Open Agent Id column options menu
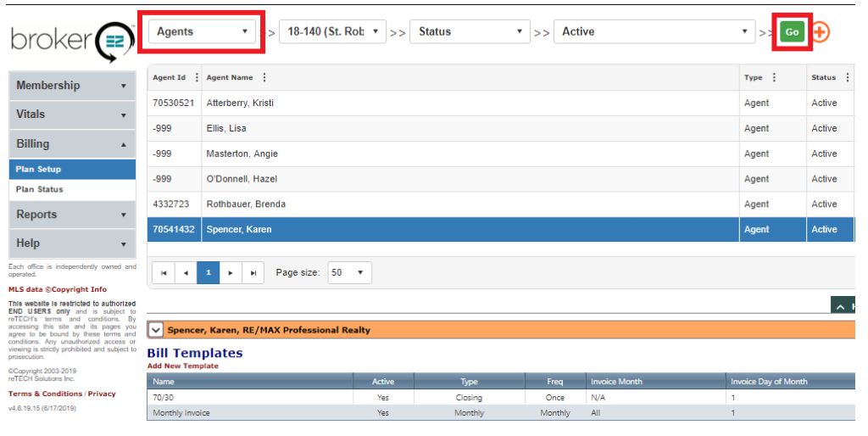The width and height of the screenshot is (868, 436). 198,78
